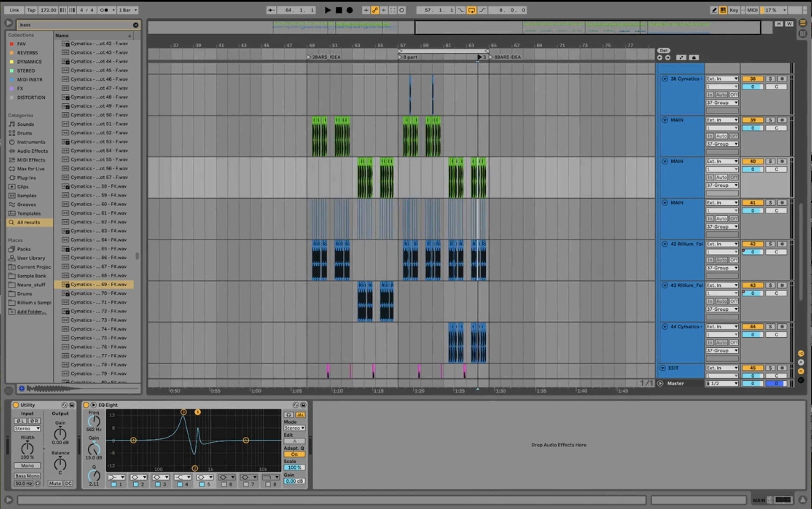Image resolution: width=812 pixels, height=509 pixels.
Task: Toggle EQ Eight Adaptive Q On
Action: (294, 454)
